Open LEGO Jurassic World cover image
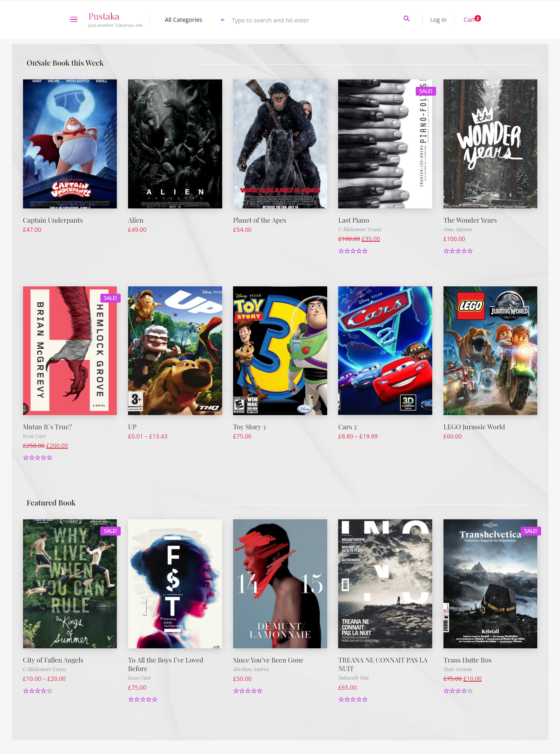The width and height of the screenshot is (560, 754). [x=490, y=350]
